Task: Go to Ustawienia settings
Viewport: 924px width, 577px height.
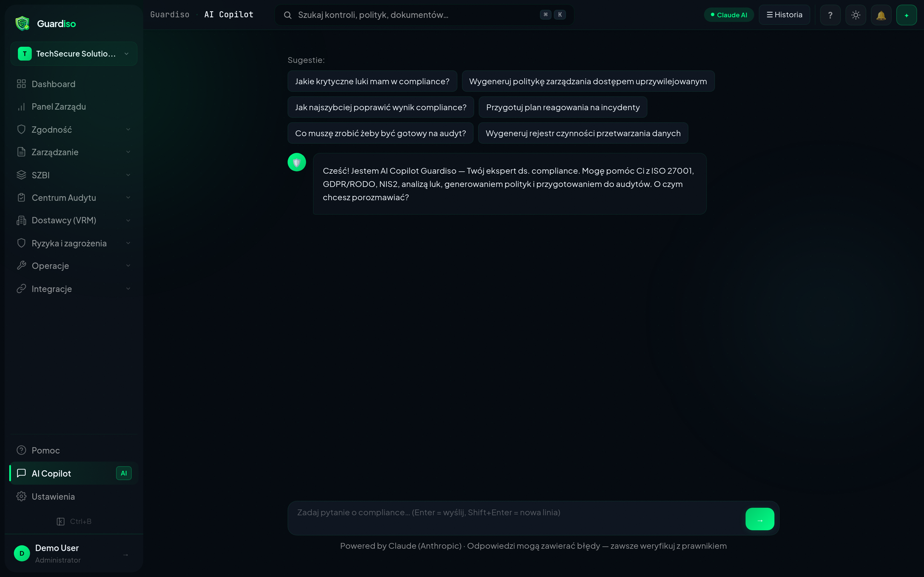Action: click(53, 497)
